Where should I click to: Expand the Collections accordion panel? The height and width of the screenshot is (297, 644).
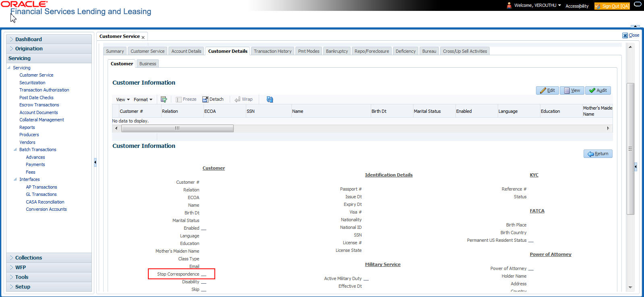click(x=49, y=258)
